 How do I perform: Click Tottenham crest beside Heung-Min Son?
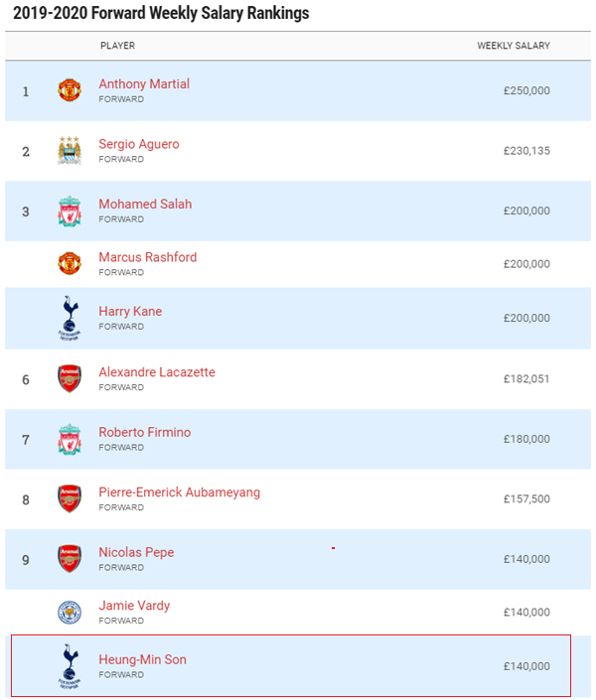pyautogui.click(x=70, y=666)
